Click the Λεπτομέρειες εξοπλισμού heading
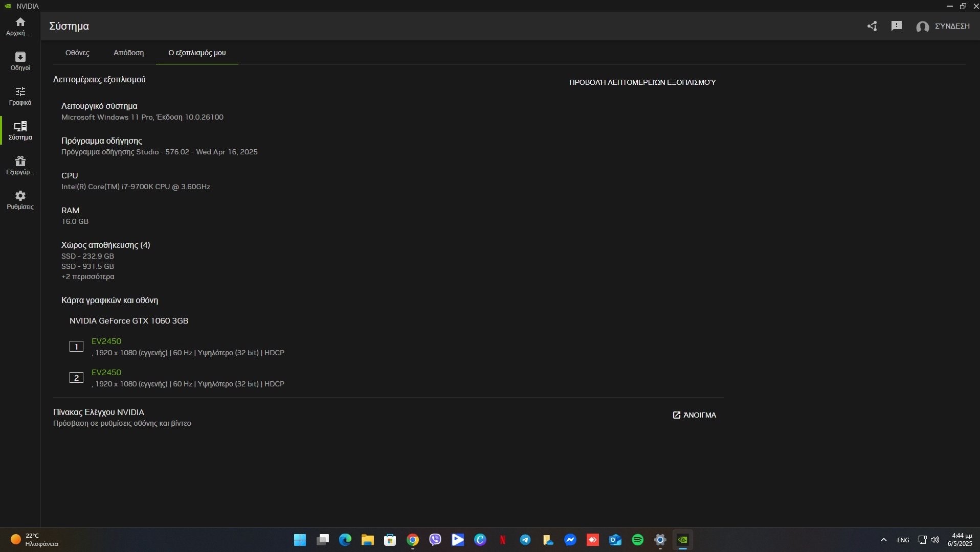Screen dimensions: 980x552 (99, 80)
